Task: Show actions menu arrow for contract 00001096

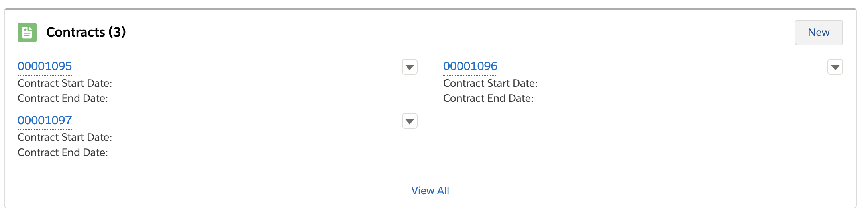Action: 835,67
